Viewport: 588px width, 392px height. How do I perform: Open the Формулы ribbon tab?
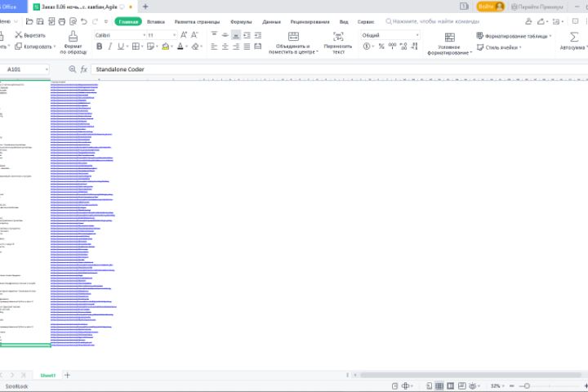241,22
